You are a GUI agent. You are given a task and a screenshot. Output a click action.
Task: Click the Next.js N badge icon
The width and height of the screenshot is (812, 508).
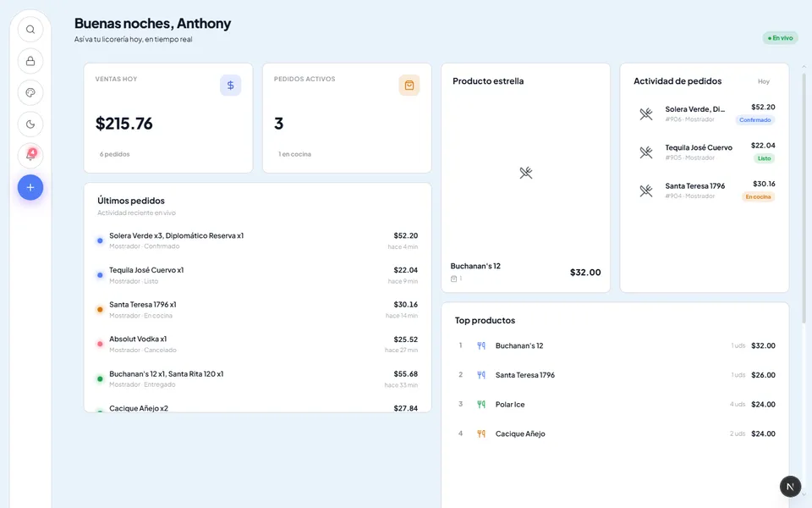tap(790, 487)
